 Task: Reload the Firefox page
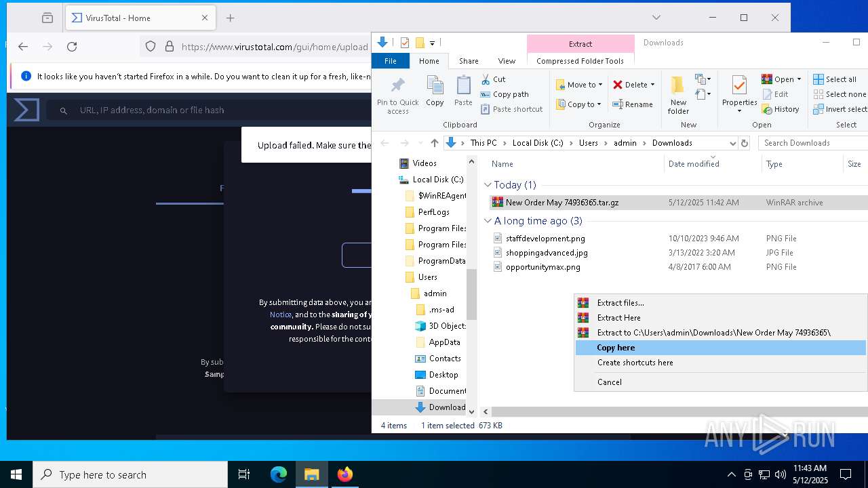tap(72, 46)
